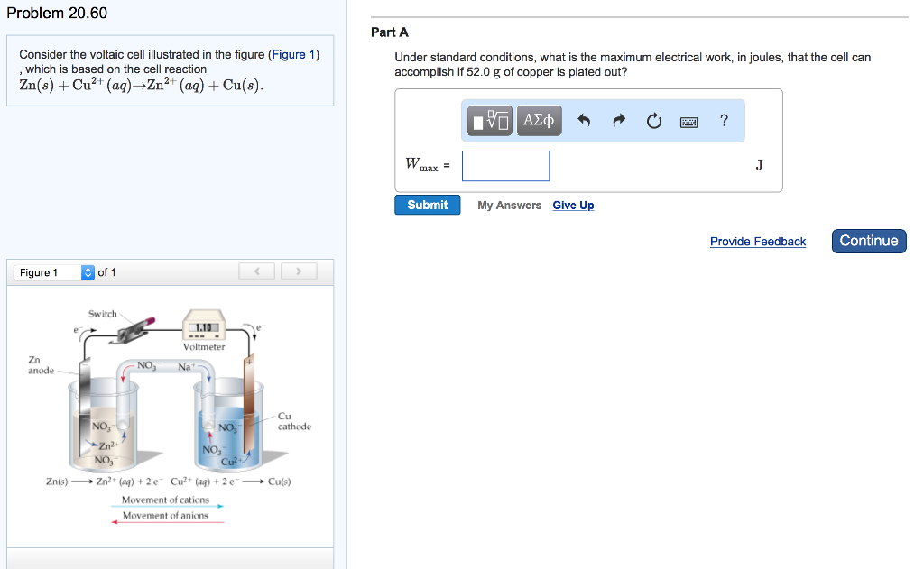Click the Problem 20.60 heading

57,13
